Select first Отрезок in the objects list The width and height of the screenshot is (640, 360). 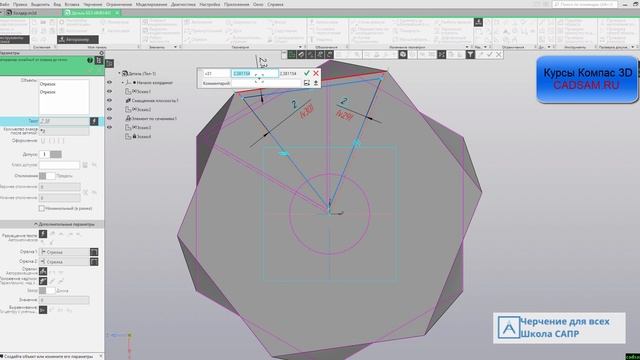point(48,84)
